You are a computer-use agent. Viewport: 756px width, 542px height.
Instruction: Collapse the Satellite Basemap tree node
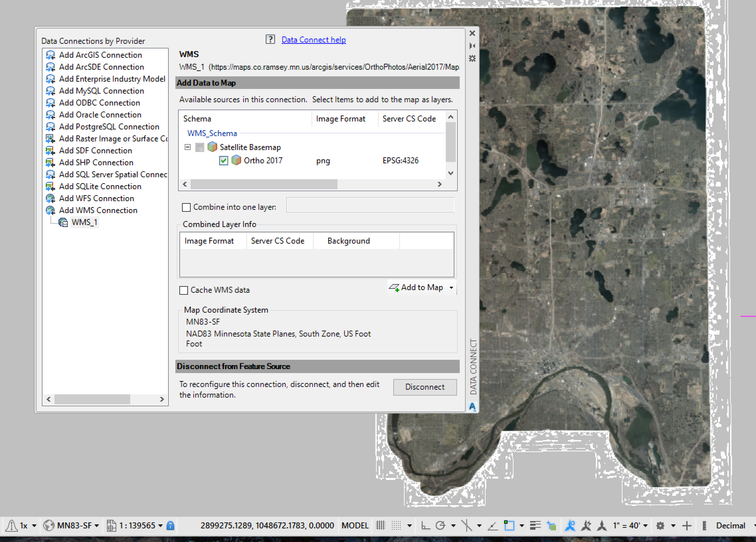pyautogui.click(x=187, y=147)
